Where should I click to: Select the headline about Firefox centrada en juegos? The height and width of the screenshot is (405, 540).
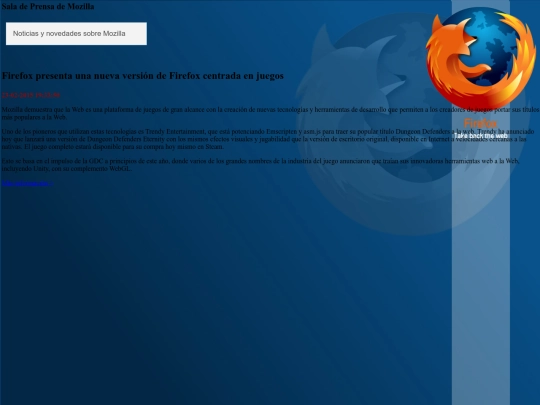tap(143, 76)
